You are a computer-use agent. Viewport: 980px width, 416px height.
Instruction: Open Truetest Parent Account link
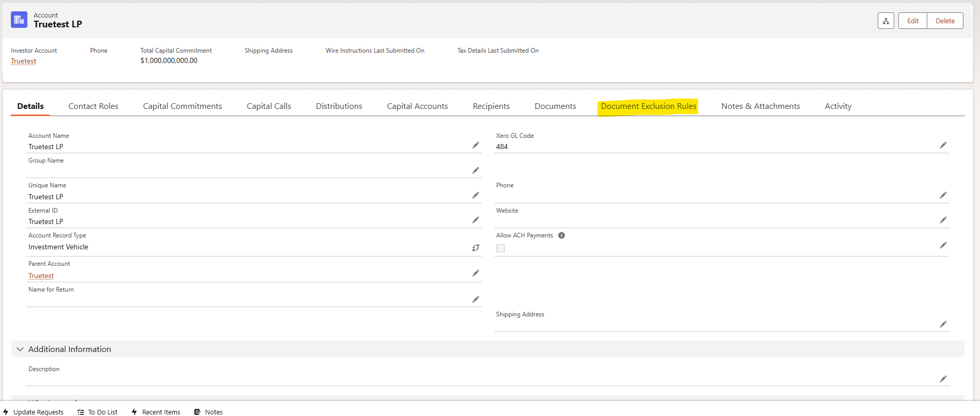41,276
